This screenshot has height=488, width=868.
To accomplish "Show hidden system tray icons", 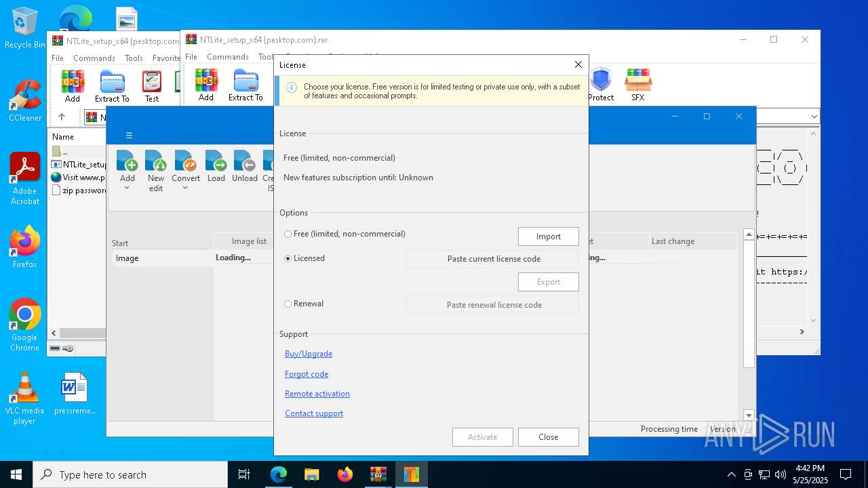I will [731, 474].
